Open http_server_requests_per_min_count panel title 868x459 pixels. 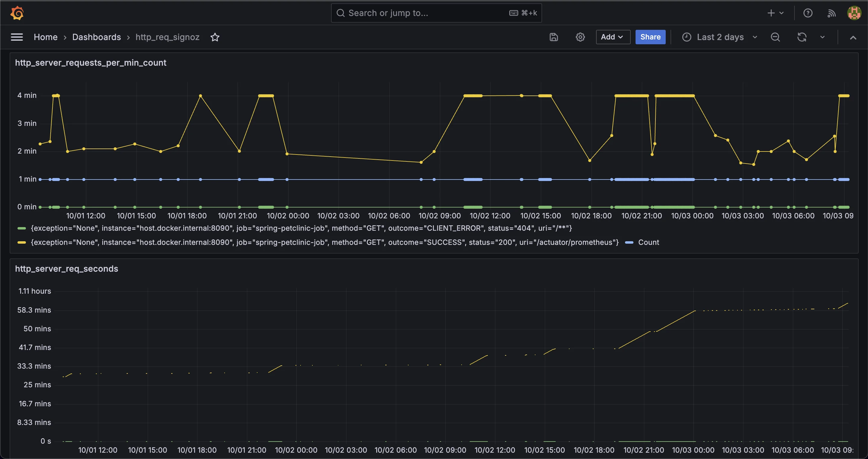click(x=91, y=63)
